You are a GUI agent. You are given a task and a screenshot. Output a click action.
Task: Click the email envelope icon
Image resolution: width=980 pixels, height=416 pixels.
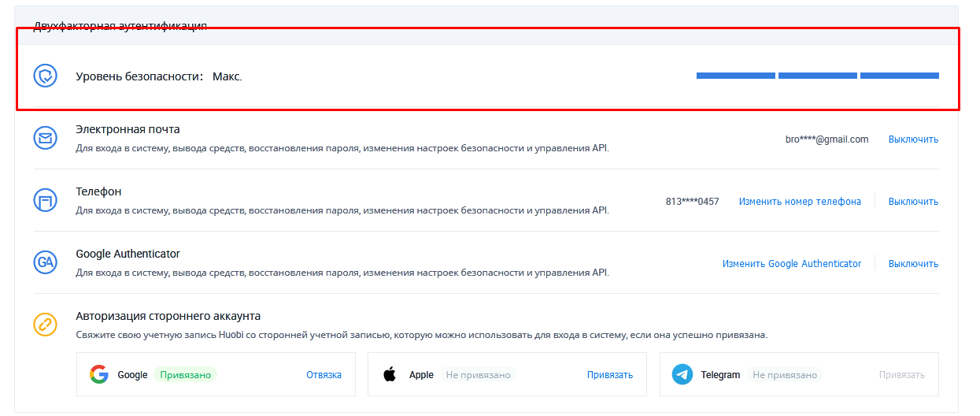(x=46, y=138)
